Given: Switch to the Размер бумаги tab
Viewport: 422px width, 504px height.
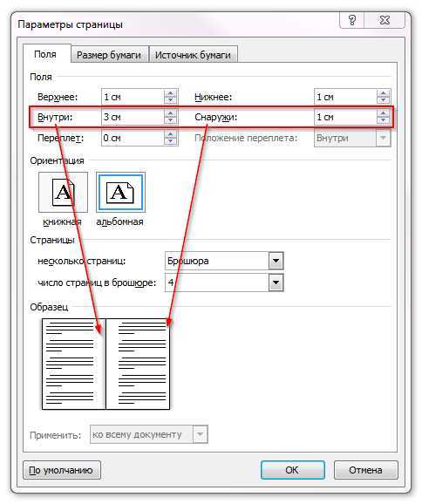Looking at the screenshot, I should point(109,55).
